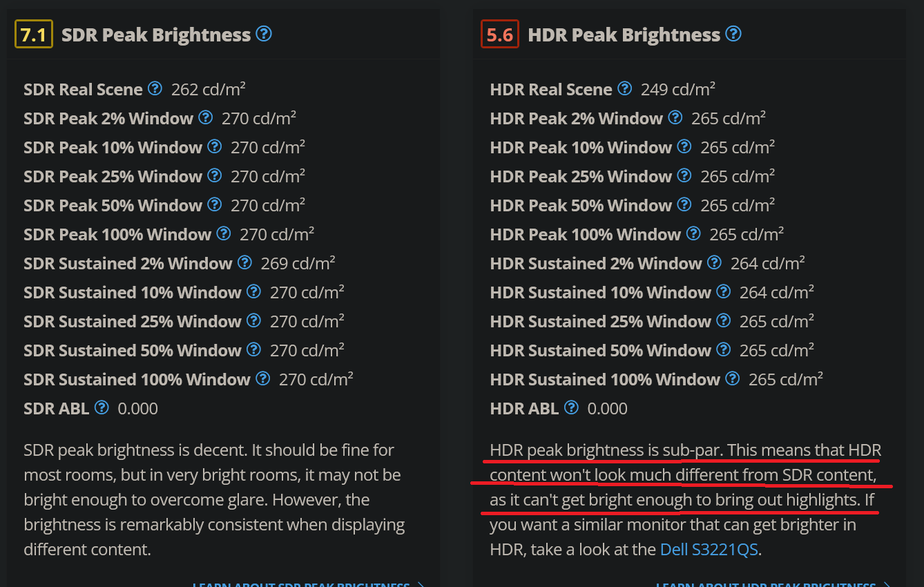Image resolution: width=924 pixels, height=587 pixels.
Task: Show info for HDR Peak 10% Window
Action: click(x=684, y=146)
